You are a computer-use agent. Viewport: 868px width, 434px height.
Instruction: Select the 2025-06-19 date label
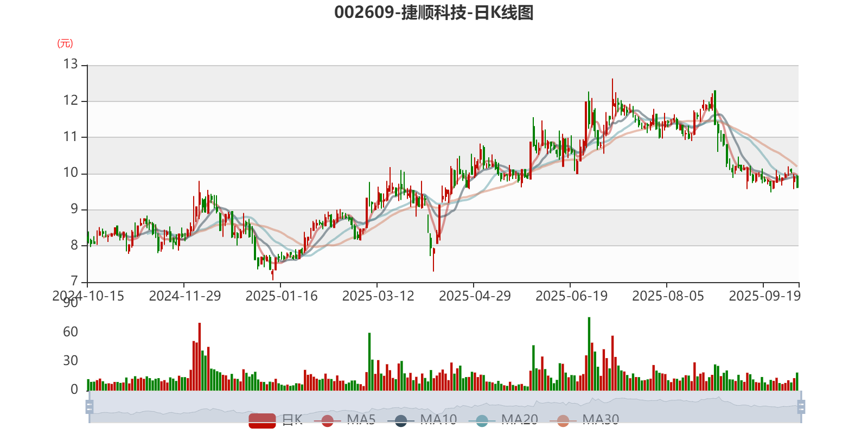pyautogui.click(x=571, y=296)
